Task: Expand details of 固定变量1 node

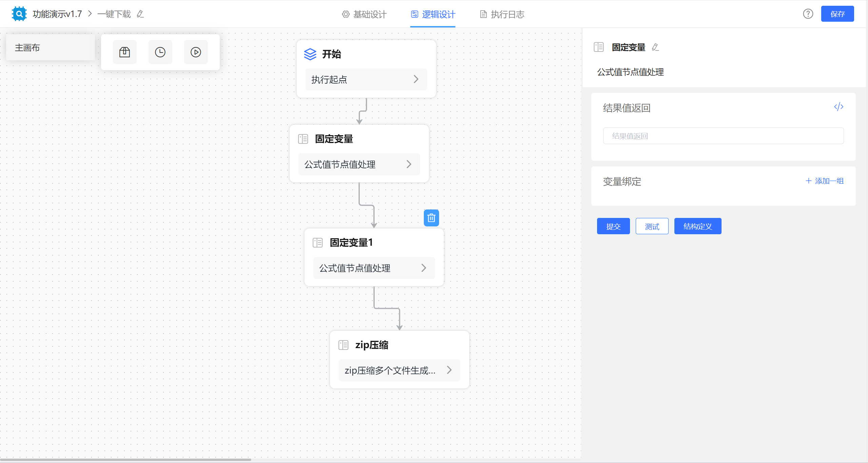Action: coord(423,268)
